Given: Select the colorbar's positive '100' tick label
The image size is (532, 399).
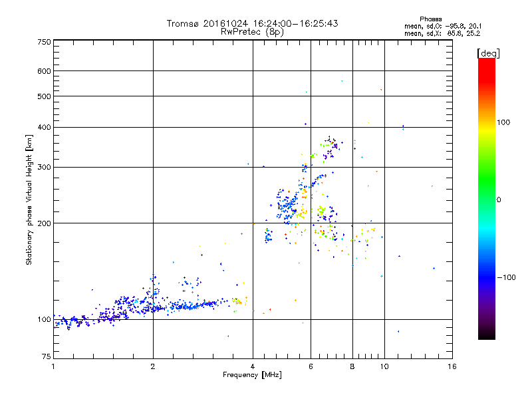Looking at the screenshot, I should pos(503,122).
